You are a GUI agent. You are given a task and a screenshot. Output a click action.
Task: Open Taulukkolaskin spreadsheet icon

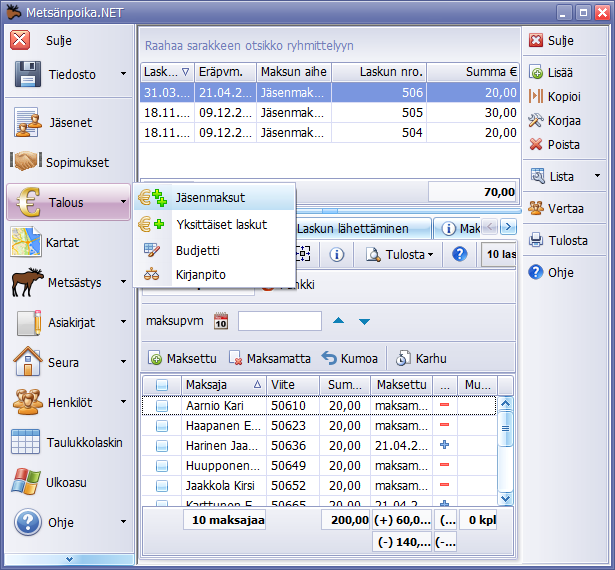(x=27, y=442)
